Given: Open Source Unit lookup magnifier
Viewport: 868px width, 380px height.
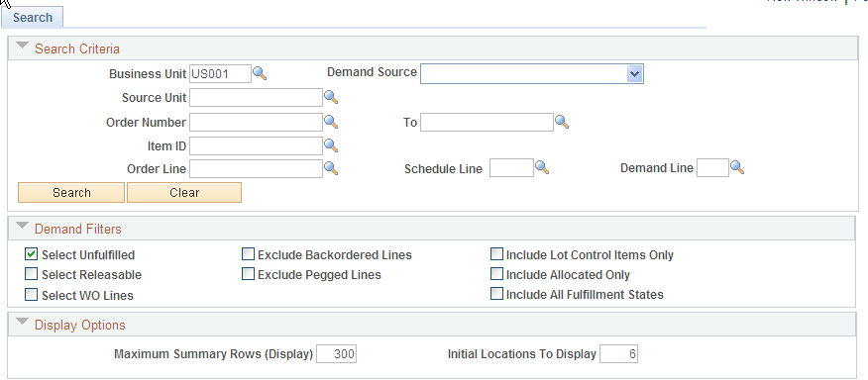Looking at the screenshot, I should point(331,98).
